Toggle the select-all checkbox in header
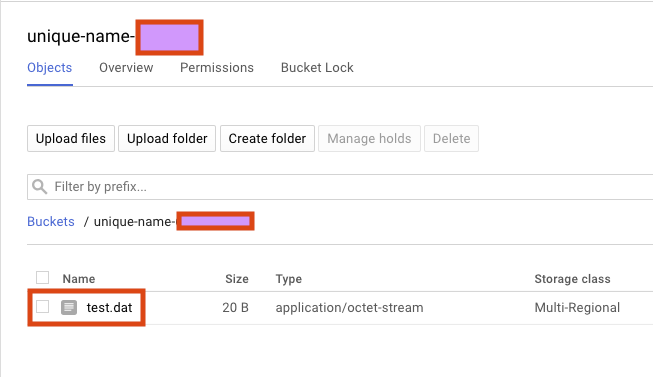 42,277
